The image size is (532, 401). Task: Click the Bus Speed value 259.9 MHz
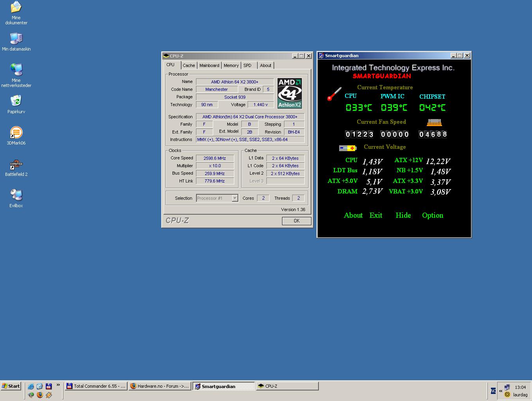(215, 173)
